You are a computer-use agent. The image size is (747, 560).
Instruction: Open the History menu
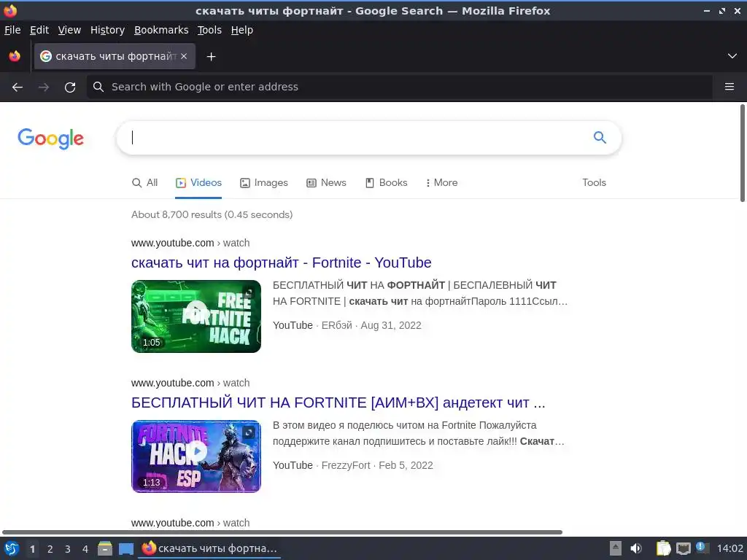107,30
